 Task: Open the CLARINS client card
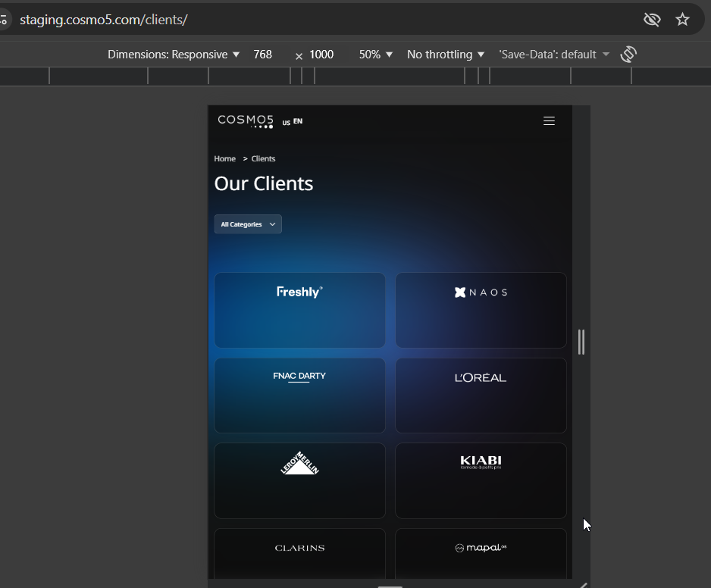pos(299,554)
